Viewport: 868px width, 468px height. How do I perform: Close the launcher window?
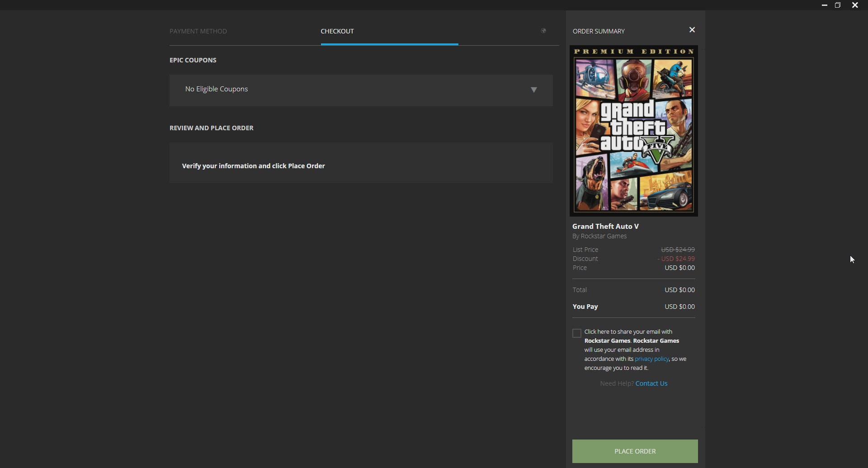(x=855, y=5)
